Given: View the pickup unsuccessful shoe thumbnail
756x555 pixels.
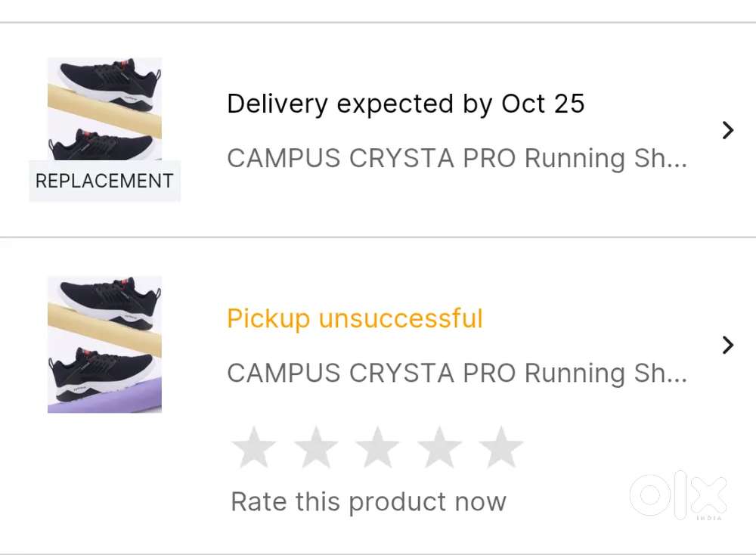Looking at the screenshot, I should point(104,344).
